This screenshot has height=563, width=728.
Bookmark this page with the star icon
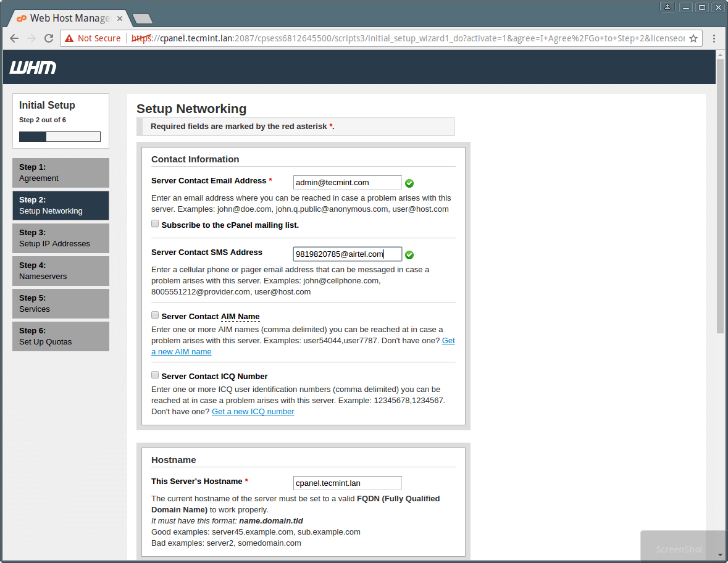tap(693, 38)
